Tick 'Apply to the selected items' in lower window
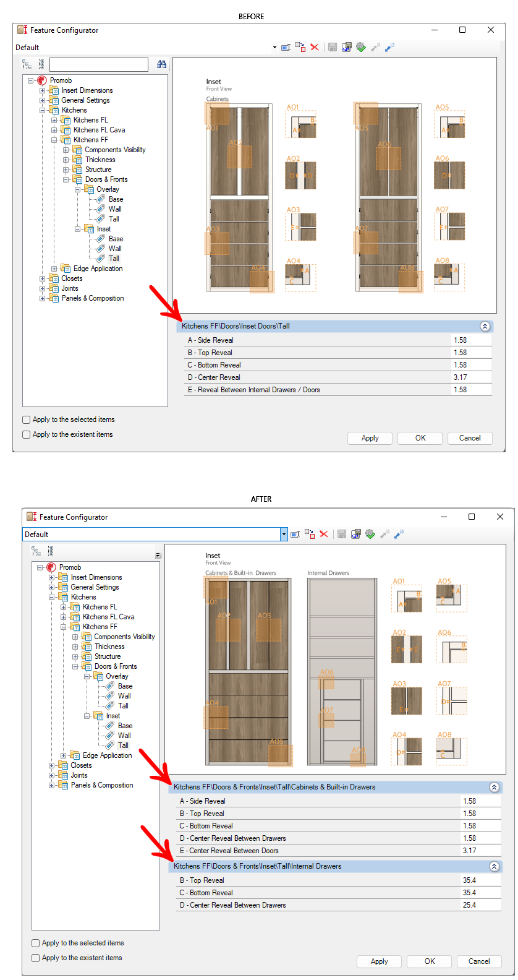518x980 pixels. tap(36, 943)
